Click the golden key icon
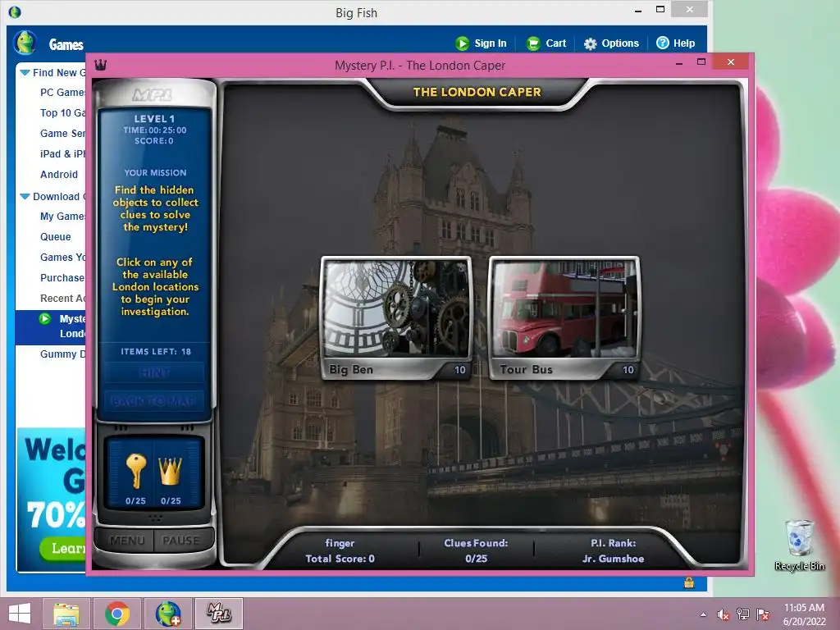 (135, 472)
